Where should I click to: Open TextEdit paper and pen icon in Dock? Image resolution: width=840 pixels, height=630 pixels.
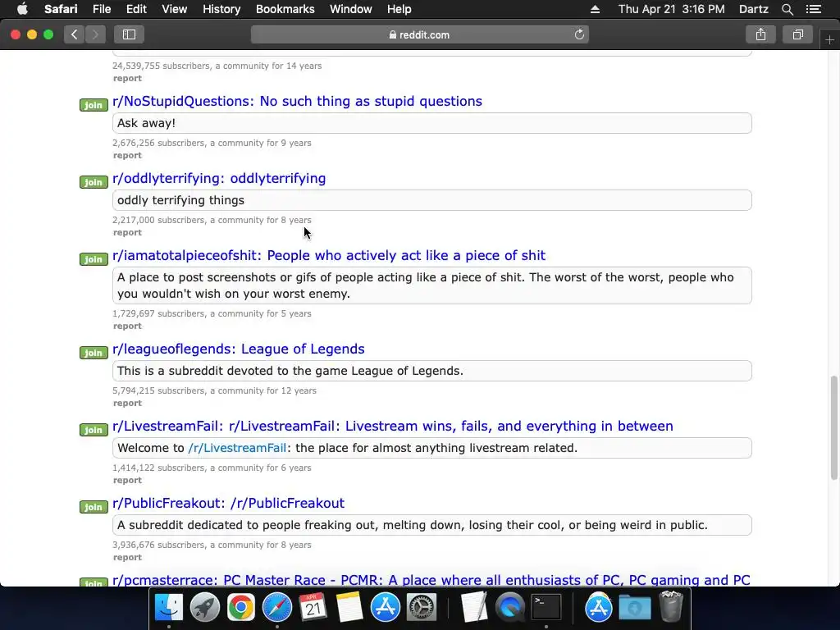tap(474, 608)
